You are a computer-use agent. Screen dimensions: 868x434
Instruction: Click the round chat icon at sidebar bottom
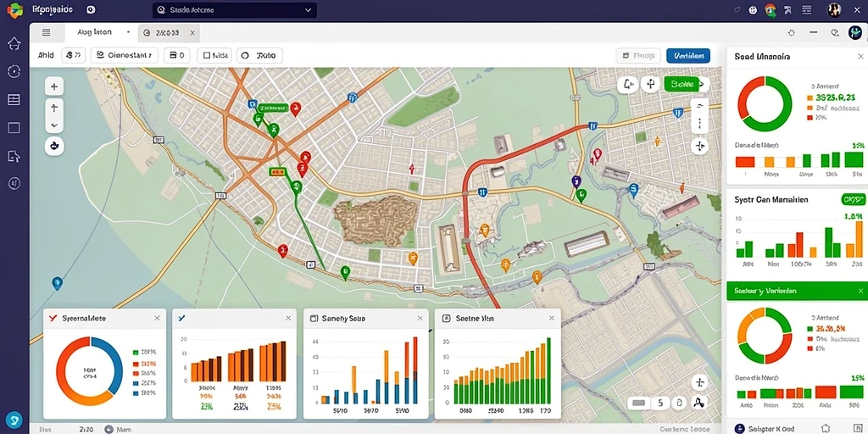[x=14, y=419]
